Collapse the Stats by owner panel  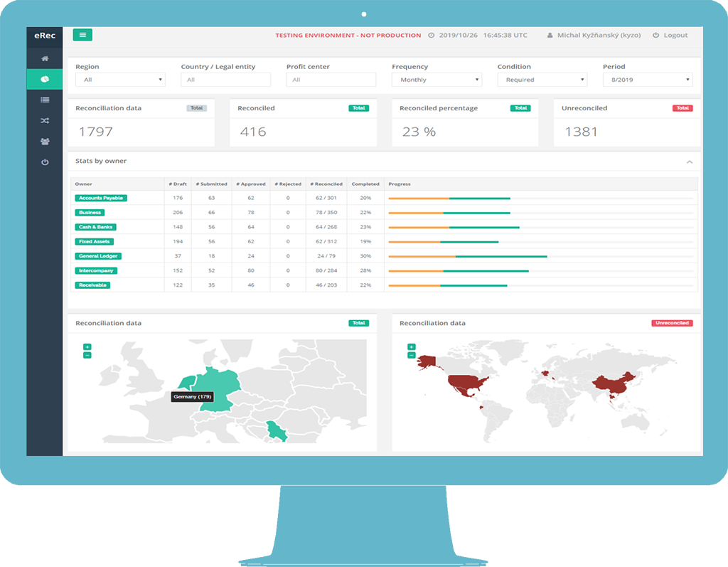[689, 162]
